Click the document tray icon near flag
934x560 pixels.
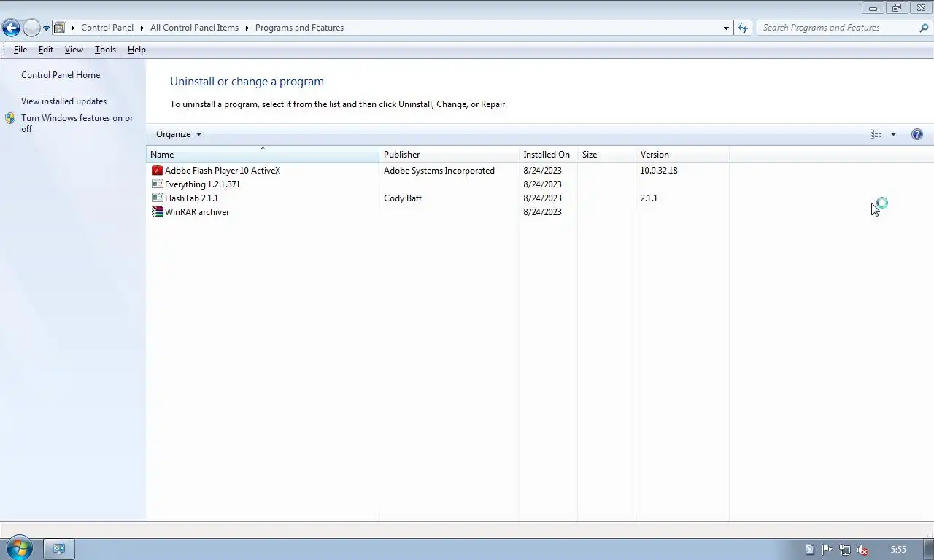click(x=810, y=550)
